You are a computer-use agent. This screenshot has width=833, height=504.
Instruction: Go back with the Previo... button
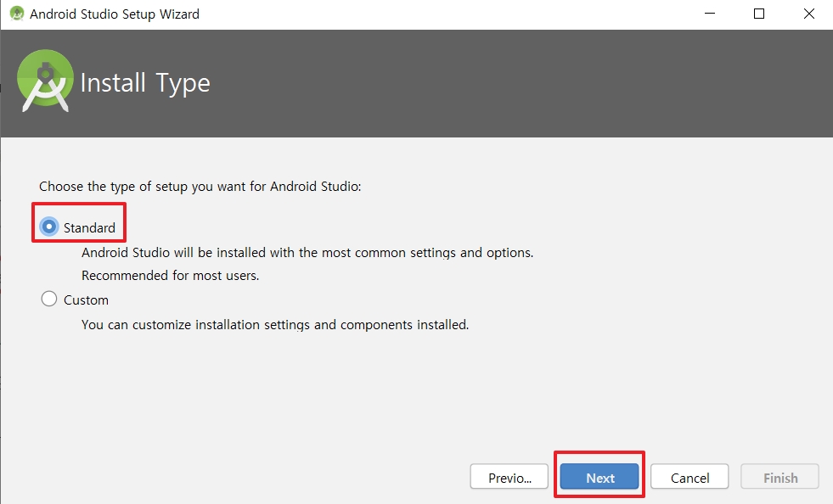tap(509, 477)
